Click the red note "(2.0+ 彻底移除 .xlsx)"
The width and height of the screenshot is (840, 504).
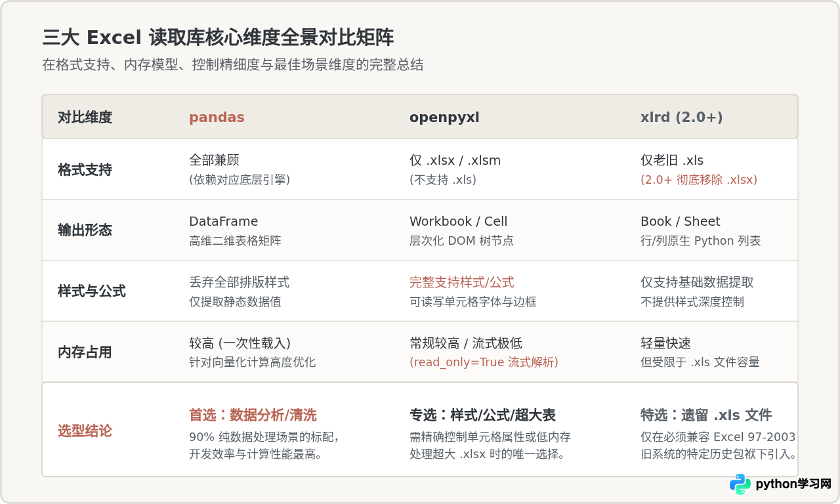point(699,180)
